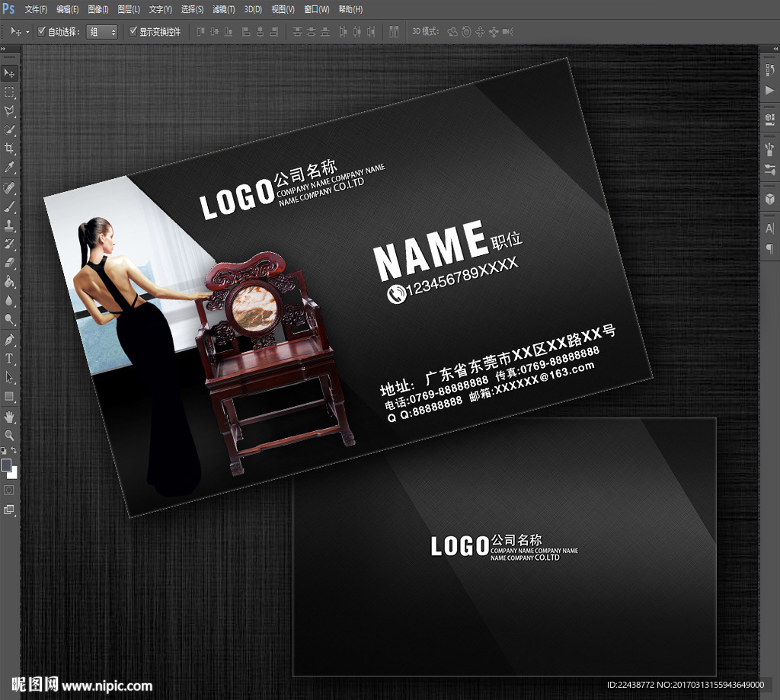The height and width of the screenshot is (700, 780).
Task: Align vertical centers of layers
Action: coord(214,32)
